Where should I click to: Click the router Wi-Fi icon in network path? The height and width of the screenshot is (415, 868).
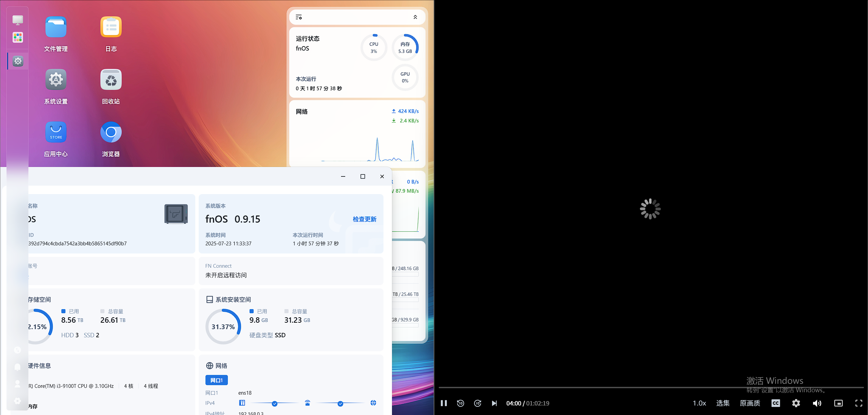pyautogui.click(x=308, y=403)
